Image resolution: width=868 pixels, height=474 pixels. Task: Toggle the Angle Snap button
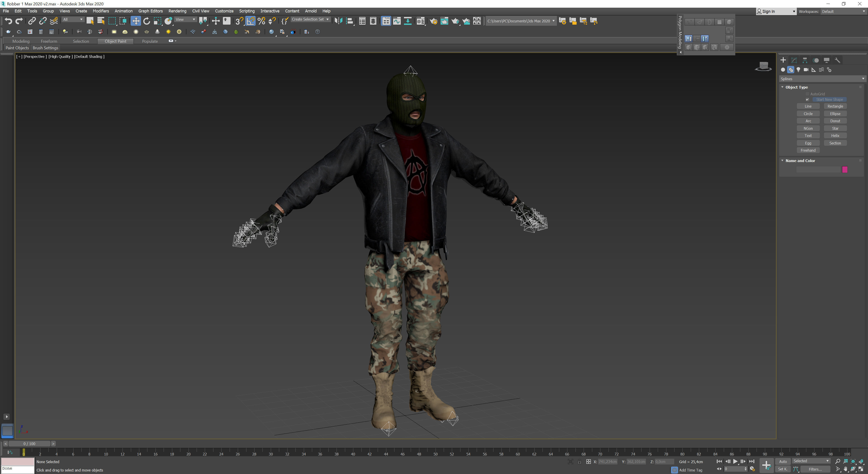point(250,21)
